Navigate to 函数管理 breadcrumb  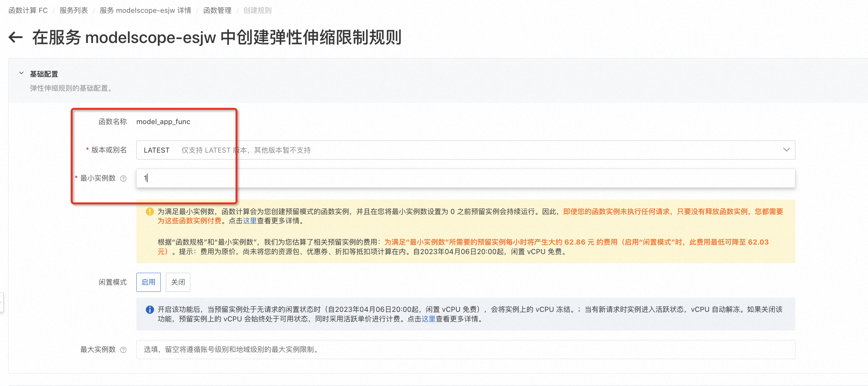(217, 11)
